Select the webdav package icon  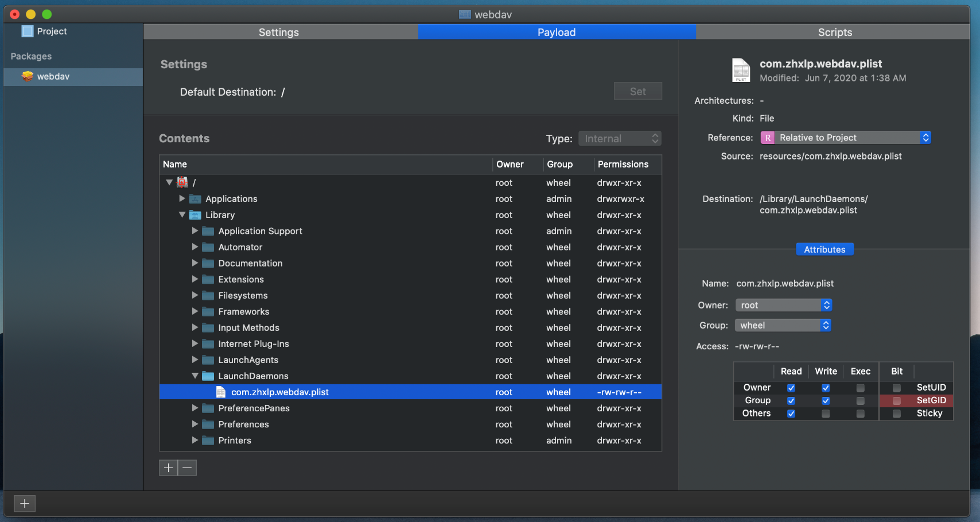tap(28, 76)
